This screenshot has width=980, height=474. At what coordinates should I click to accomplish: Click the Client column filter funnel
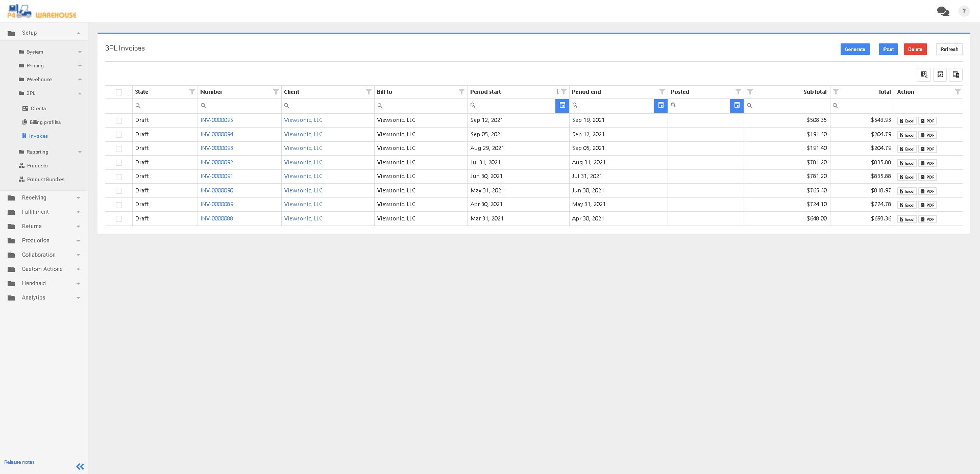click(369, 92)
